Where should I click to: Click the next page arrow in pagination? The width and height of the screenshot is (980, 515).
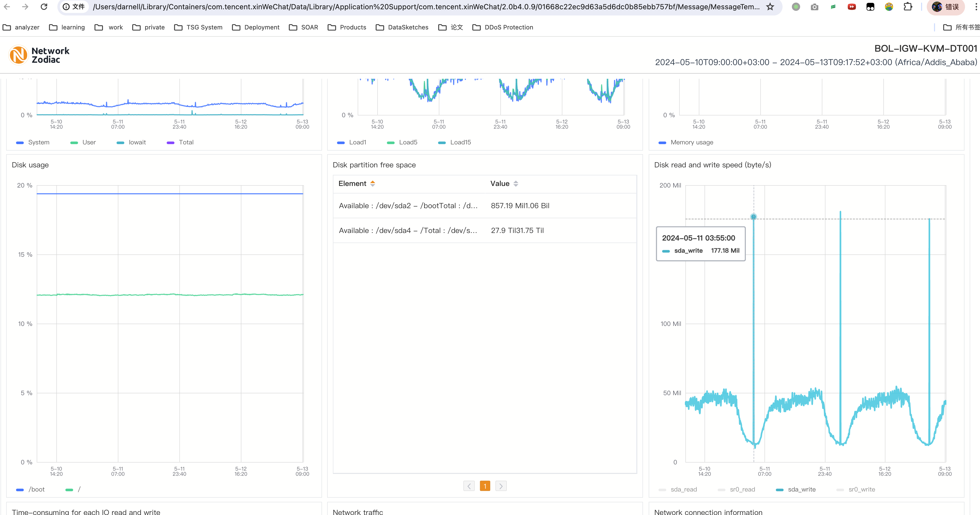[x=501, y=486]
